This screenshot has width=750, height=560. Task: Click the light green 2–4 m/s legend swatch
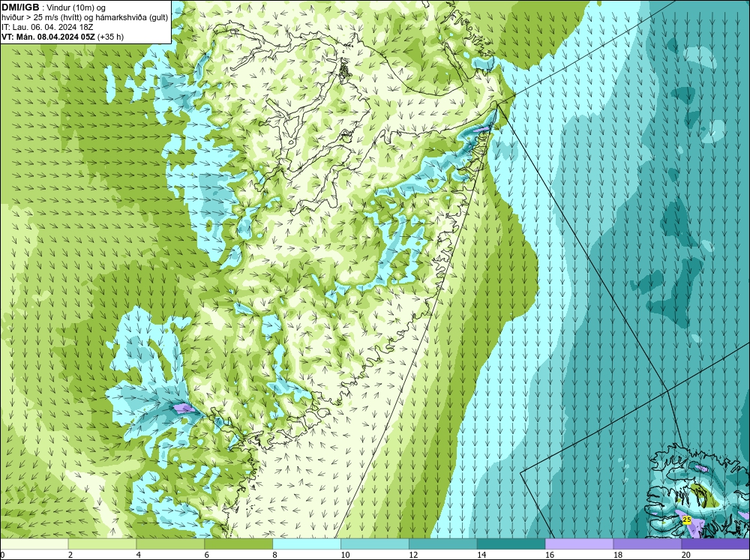(x=102, y=544)
